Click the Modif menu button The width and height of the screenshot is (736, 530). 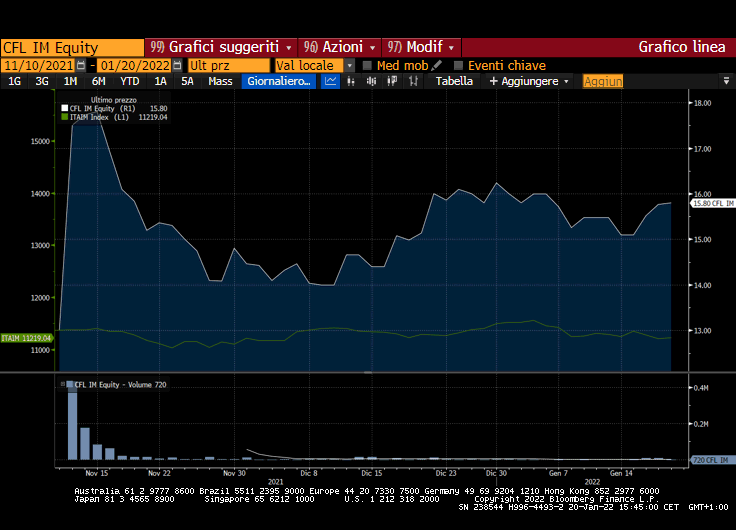[x=423, y=47]
